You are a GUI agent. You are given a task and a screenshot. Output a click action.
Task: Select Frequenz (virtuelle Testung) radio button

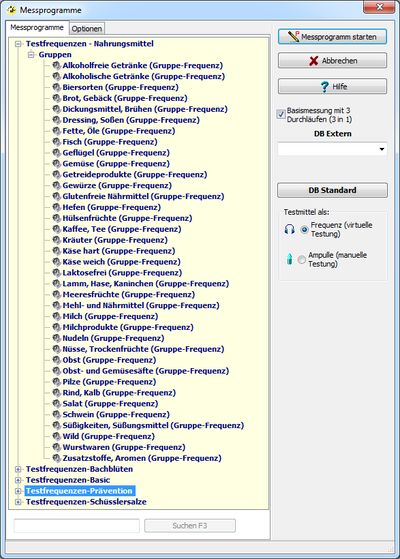(304, 229)
